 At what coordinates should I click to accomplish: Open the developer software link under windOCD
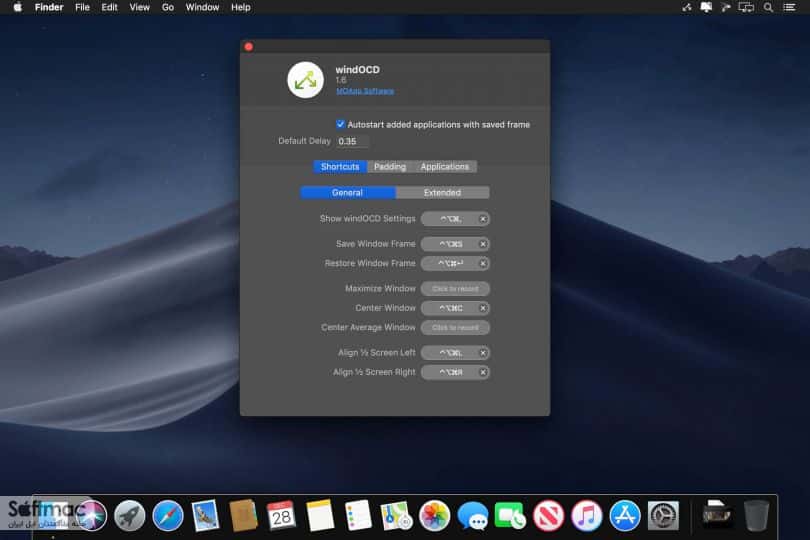click(365, 91)
